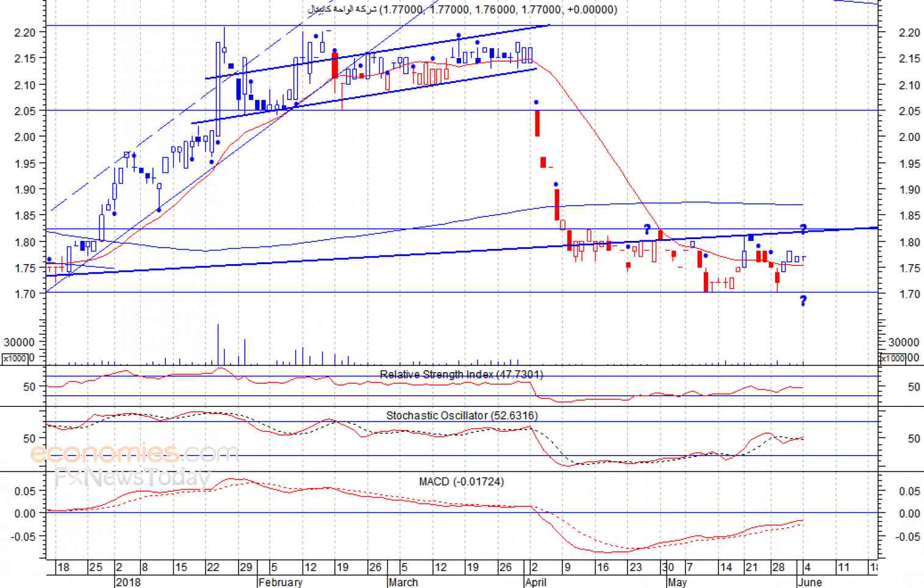Click the chart title with price values

pyautogui.click(x=462, y=9)
